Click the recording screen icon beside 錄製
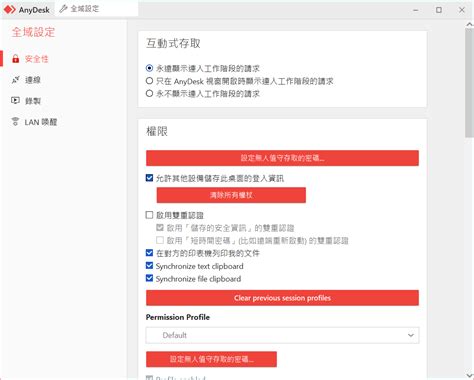This screenshot has height=380, width=474. click(15, 100)
